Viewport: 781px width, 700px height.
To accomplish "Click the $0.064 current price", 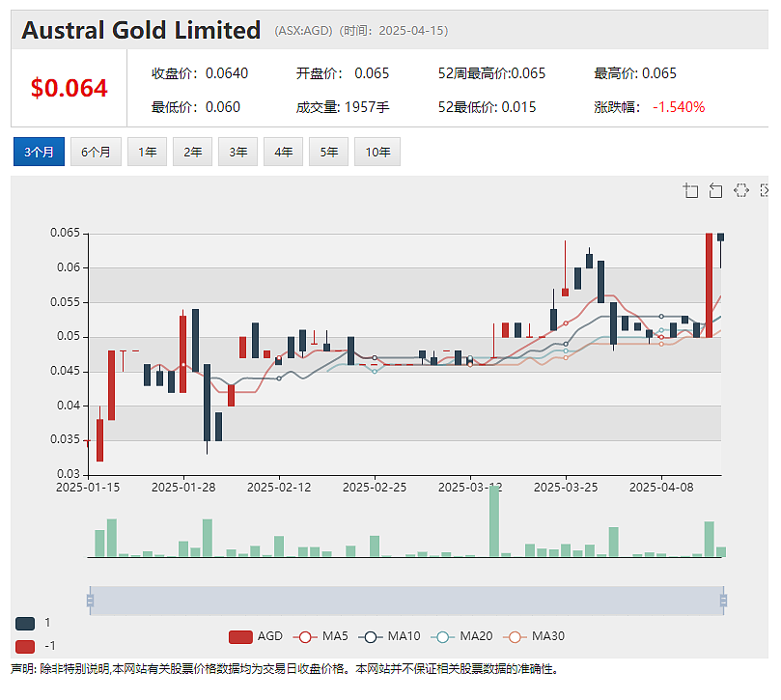I will 69,88.
